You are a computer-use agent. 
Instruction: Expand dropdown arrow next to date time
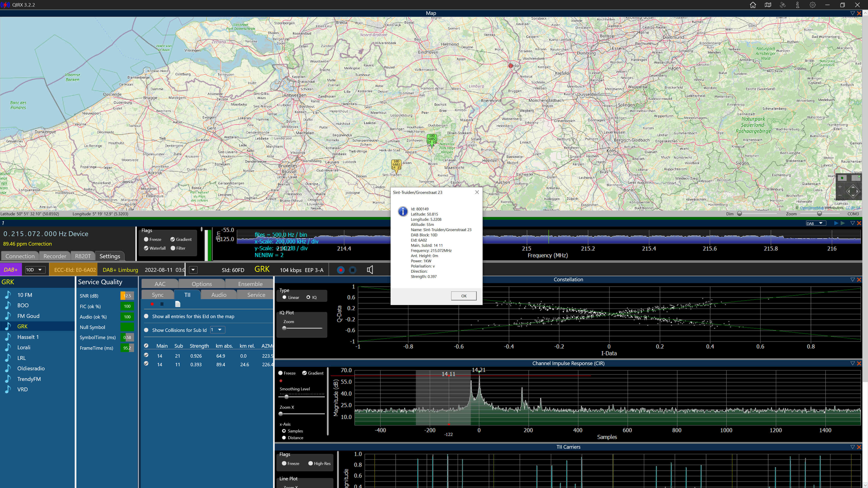tap(193, 270)
